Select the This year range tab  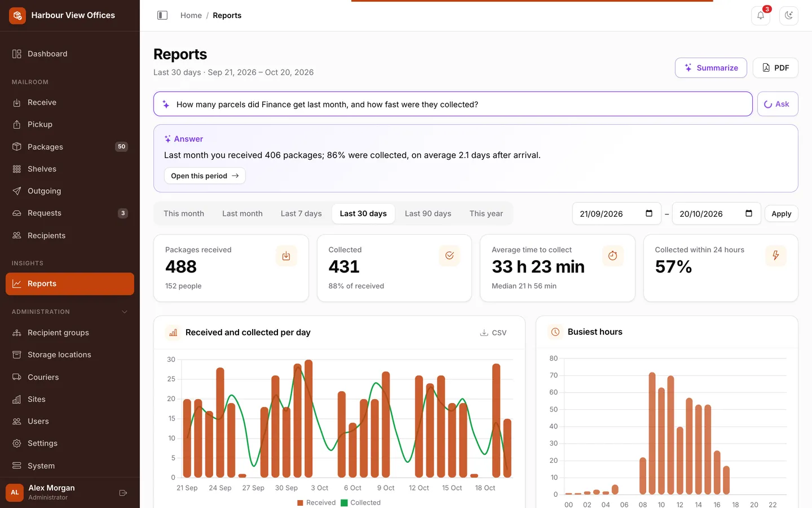pyautogui.click(x=486, y=213)
